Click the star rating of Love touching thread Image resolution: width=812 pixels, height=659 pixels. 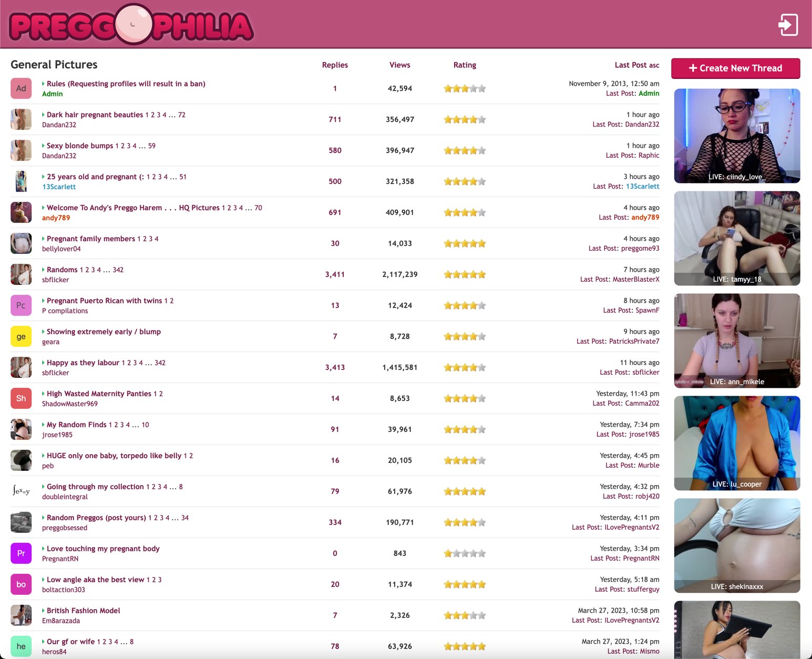(465, 553)
